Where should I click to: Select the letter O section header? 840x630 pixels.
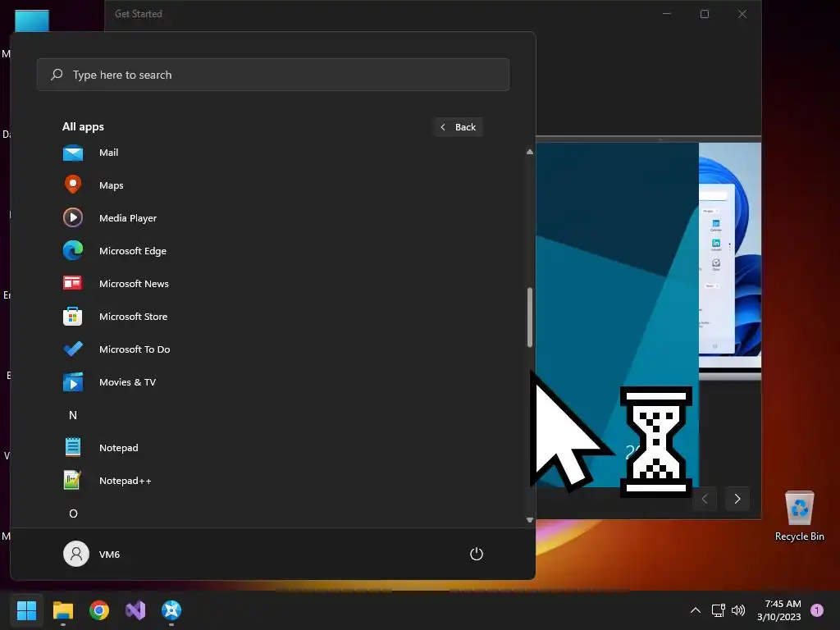[73, 514]
